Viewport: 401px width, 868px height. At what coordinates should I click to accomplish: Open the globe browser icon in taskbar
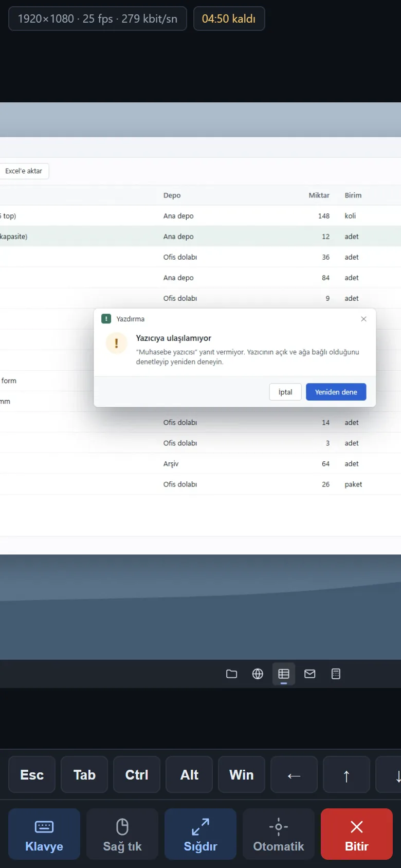click(258, 674)
